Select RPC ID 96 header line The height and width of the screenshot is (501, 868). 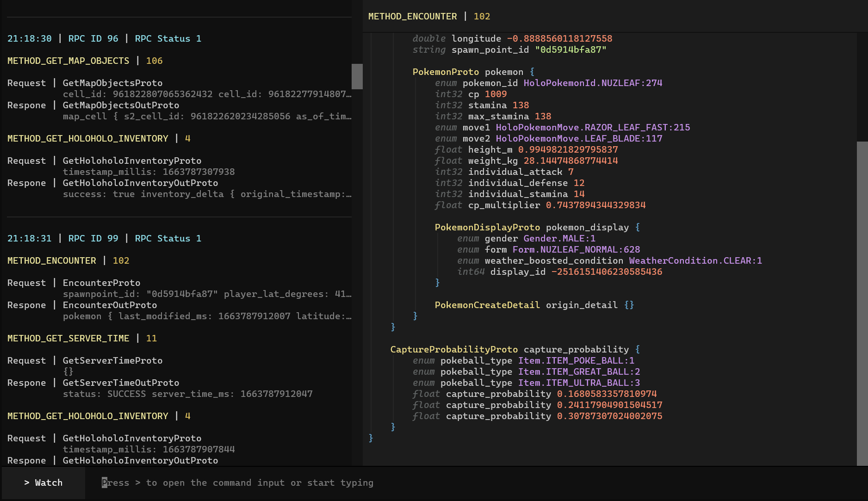click(x=105, y=38)
